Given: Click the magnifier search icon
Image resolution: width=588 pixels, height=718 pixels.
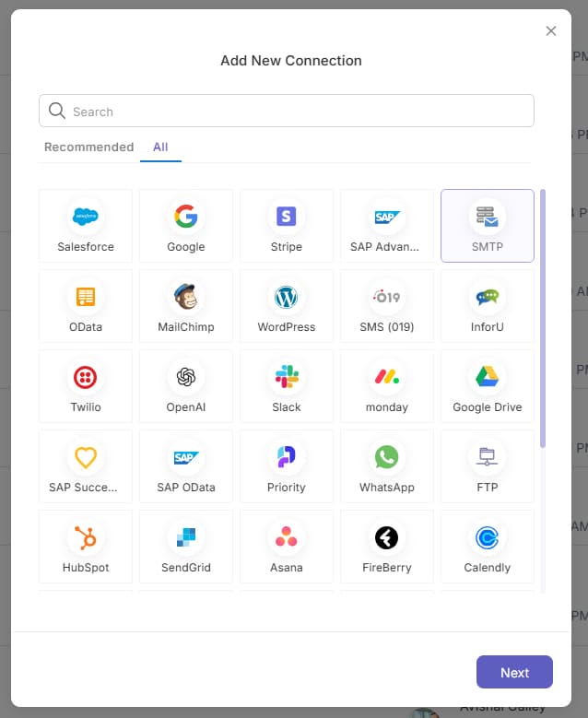Looking at the screenshot, I should 57,111.
